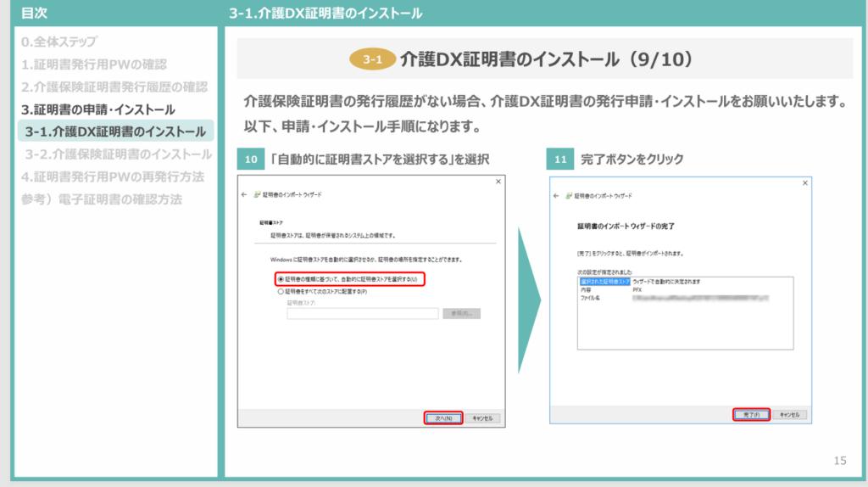Open 参考）電子証明書の確認方法 contents entry
This screenshot has height=487, width=868.
[x=102, y=199]
